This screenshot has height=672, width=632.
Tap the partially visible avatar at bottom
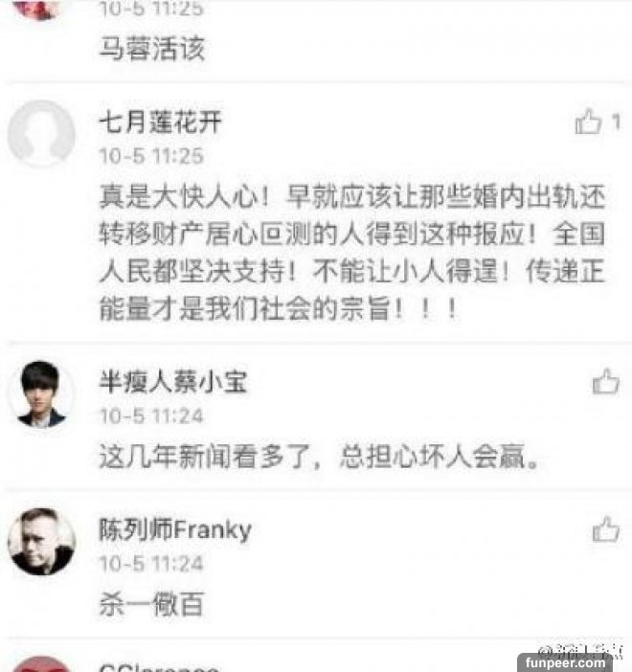click(41, 664)
